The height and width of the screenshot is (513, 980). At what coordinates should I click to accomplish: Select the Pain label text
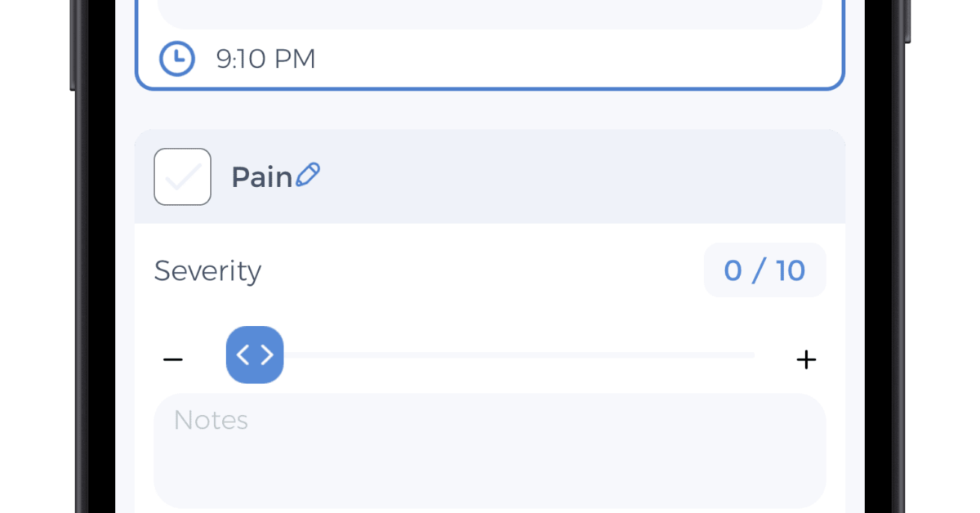pos(261,177)
